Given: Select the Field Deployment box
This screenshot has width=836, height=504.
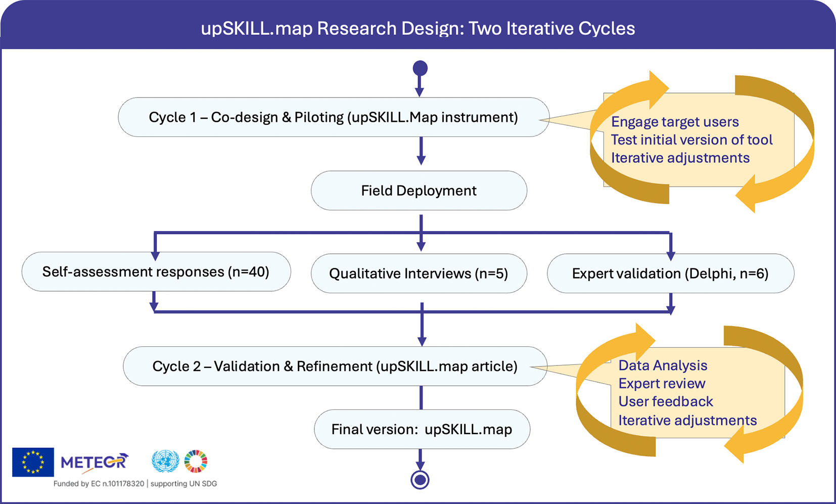Looking at the screenshot, I should pyautogui.click(x=419, y=191).
